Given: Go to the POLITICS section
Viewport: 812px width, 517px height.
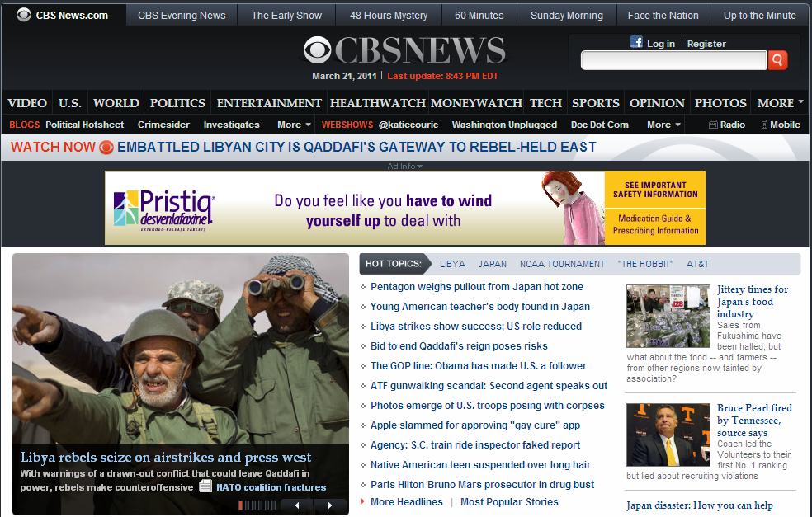Looking at the screenshot, I should (x=177, y=103).
